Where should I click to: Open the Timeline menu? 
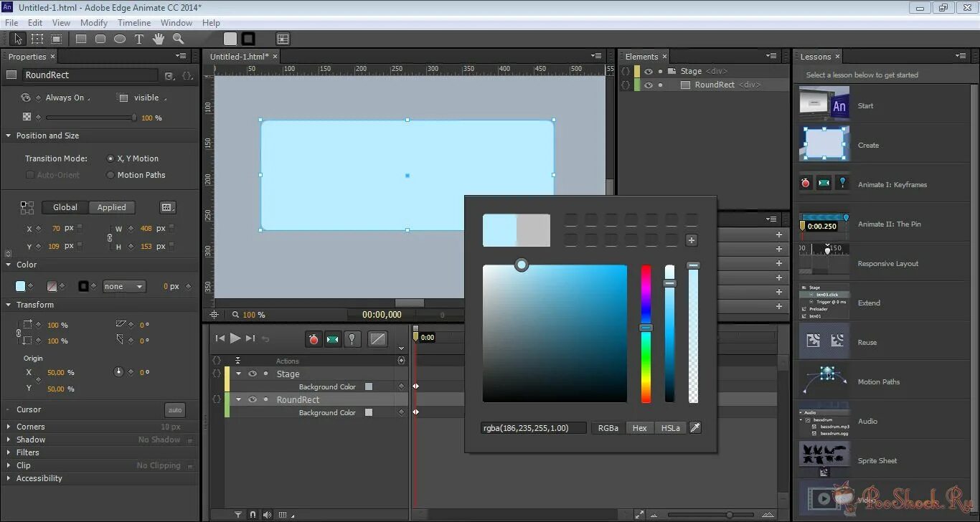point(134,23)
